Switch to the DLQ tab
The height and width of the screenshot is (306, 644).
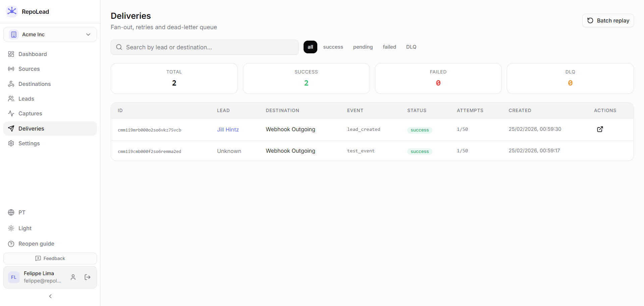click(x=411, y=47)
